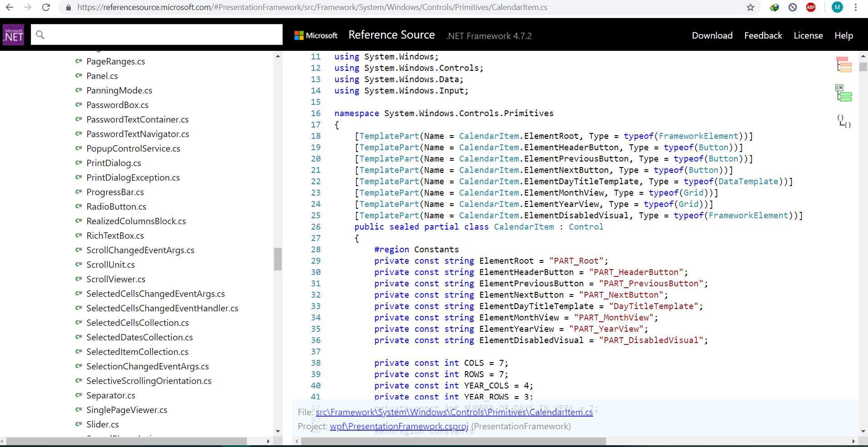Image resolution: width=868 pixels, height=447 pixels.
Task: Open the Help page
Action: 843,35
